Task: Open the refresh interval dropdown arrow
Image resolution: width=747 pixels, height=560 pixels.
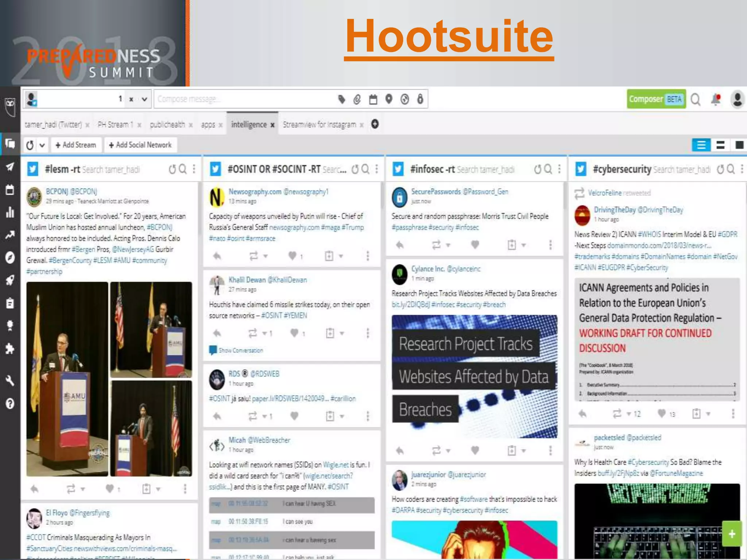Action: (42, 145)
